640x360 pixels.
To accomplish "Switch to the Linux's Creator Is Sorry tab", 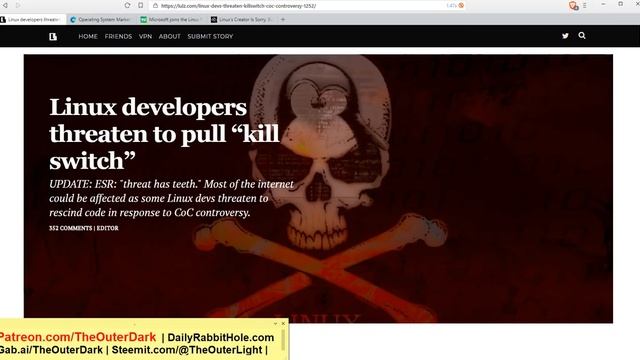I will pos(242,20).
